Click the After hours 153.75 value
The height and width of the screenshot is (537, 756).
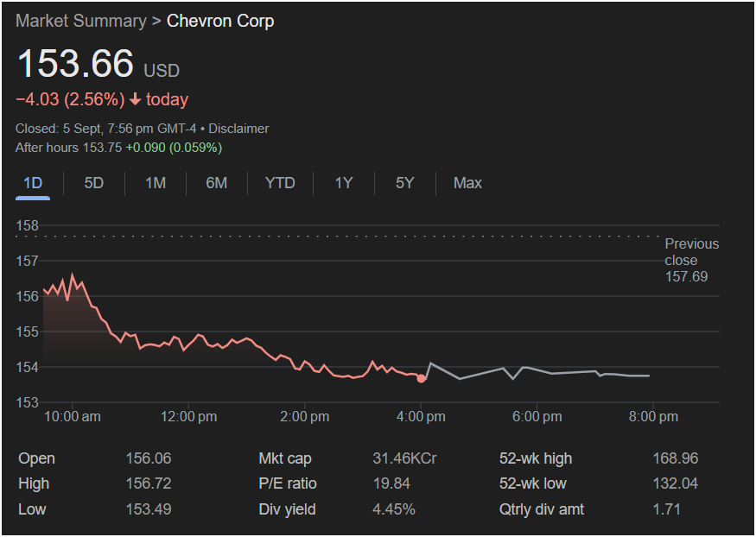[x=102, y=148]
